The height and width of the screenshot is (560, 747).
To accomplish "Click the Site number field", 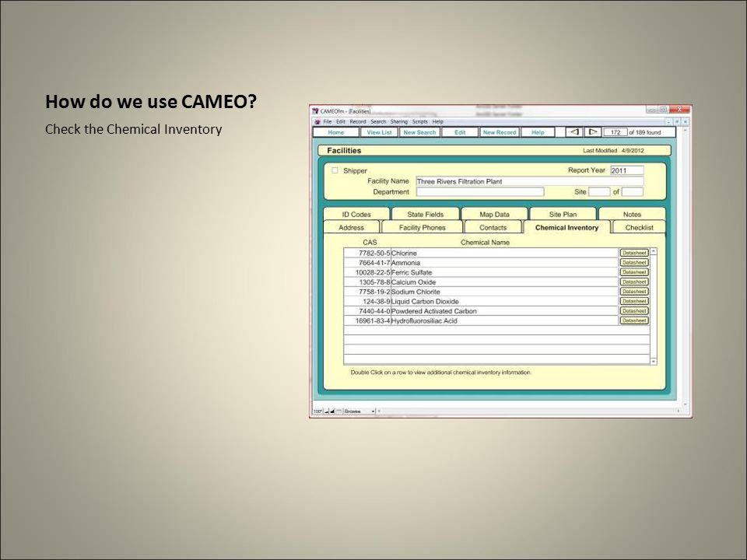I will click(599, 192).
